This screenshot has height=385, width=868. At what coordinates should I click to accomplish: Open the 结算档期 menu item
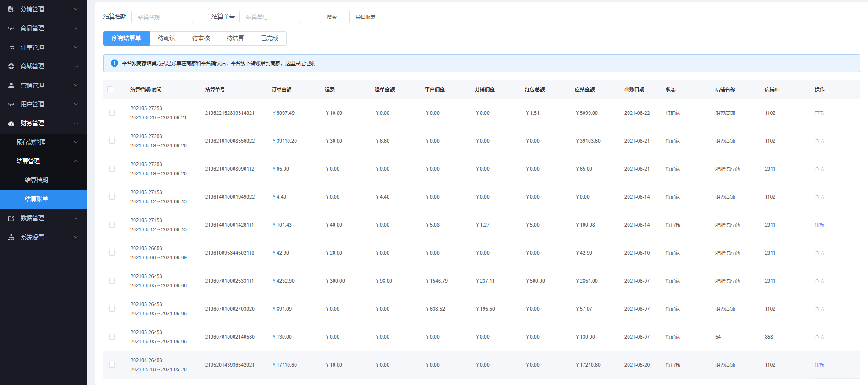point(36,180)
